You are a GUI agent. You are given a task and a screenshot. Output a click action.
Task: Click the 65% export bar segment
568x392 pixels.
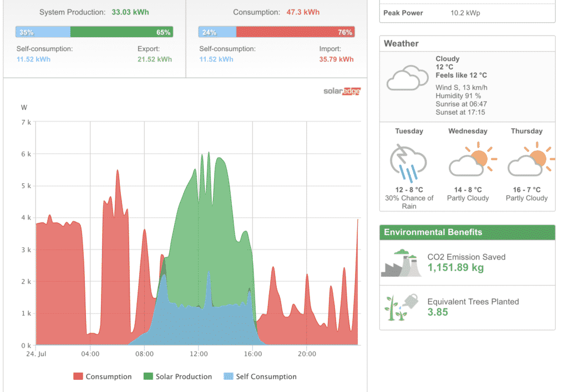click(x=121, y=32)
